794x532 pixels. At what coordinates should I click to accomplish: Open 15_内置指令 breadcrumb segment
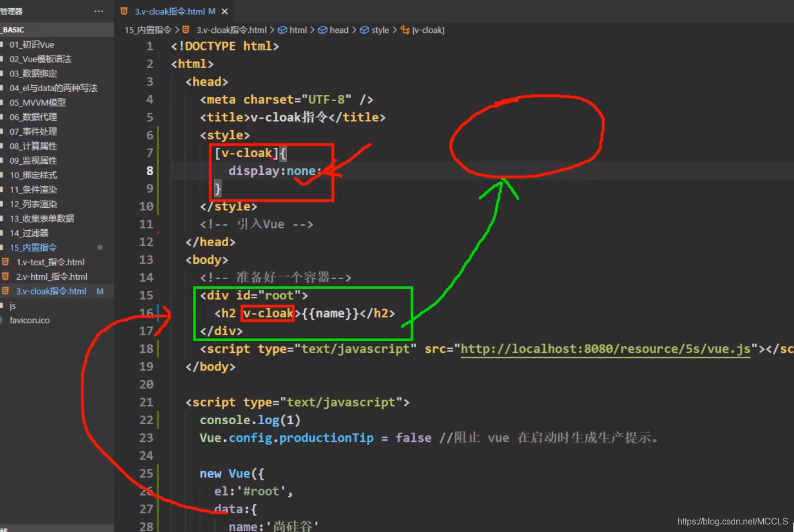148,30
